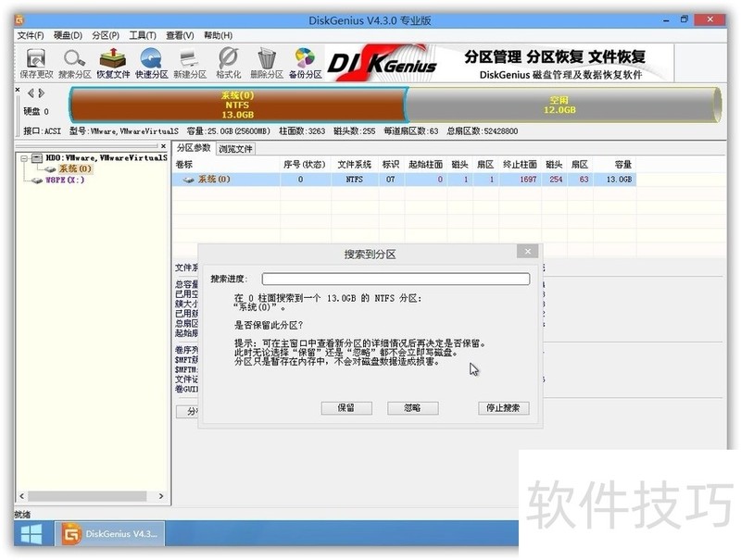This screenshot has height=560, width=741.
Task: Open the Windows Start button
Action: [x=31, y=534]
